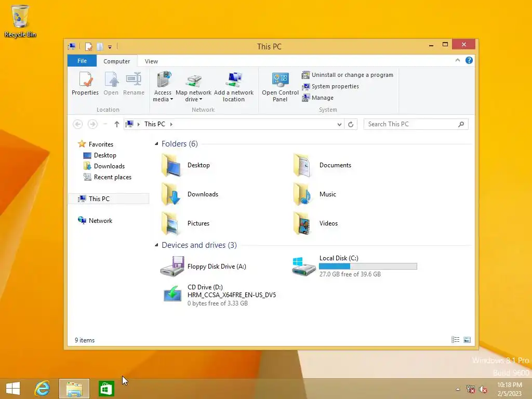Click New folder in Quick Access Toolbar

tap(100, 46)
